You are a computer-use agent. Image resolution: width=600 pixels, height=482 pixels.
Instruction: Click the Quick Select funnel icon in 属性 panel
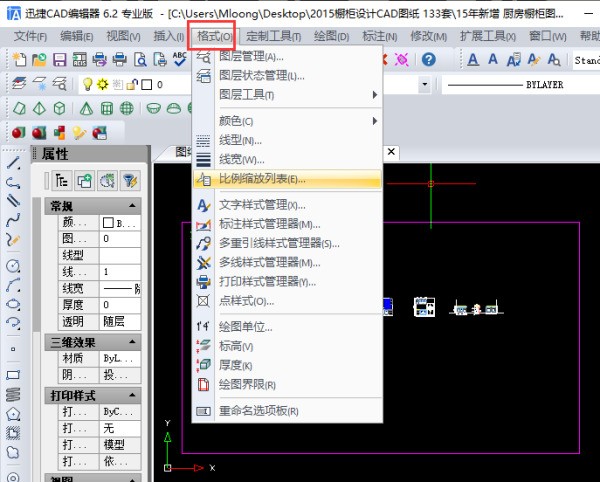129,181
